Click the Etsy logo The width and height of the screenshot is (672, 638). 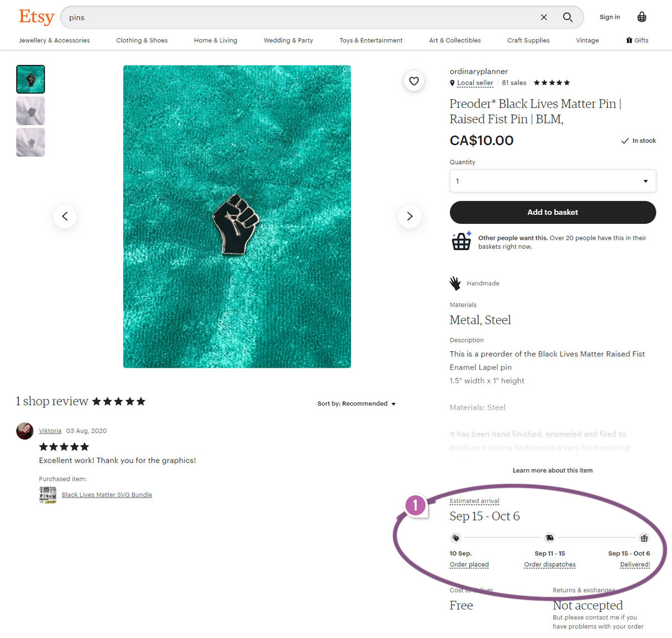point(36,17)
